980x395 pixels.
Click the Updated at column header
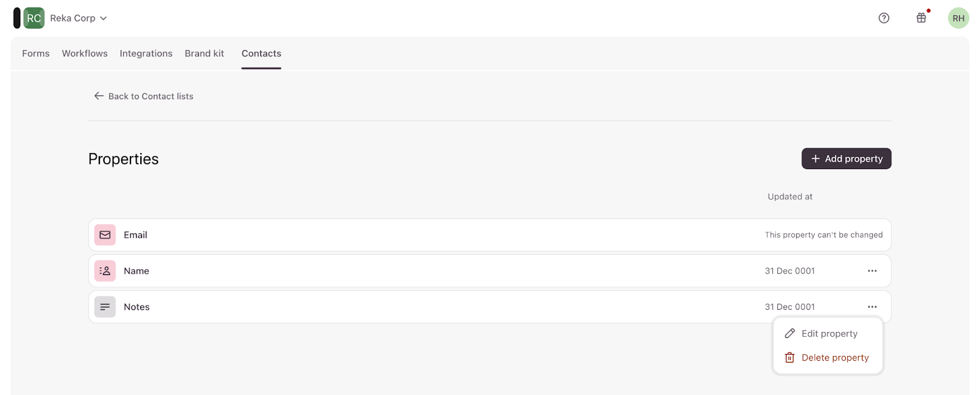(x=790, y=197)
